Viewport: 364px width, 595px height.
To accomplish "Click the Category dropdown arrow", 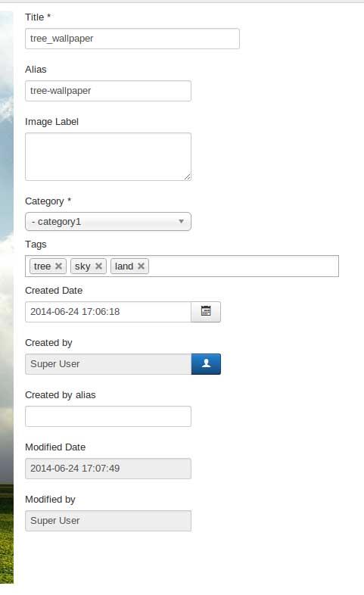I will tap(181, 221).
